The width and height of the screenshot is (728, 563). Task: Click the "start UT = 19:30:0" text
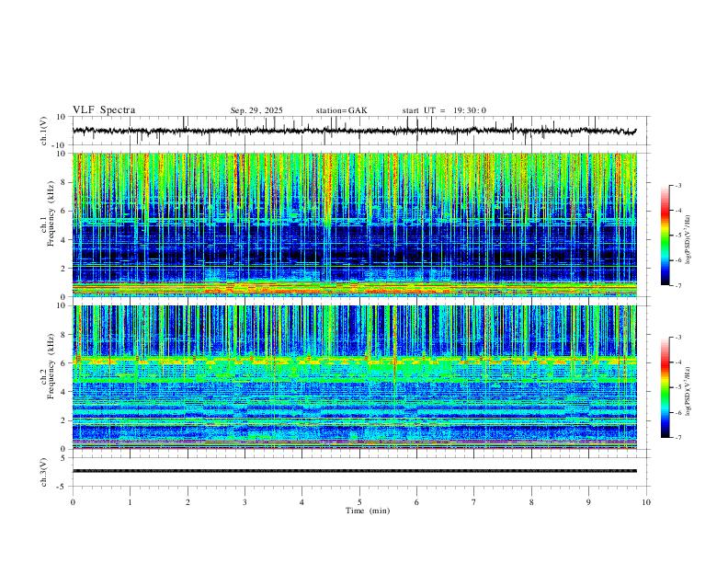[x=444, y=110]
